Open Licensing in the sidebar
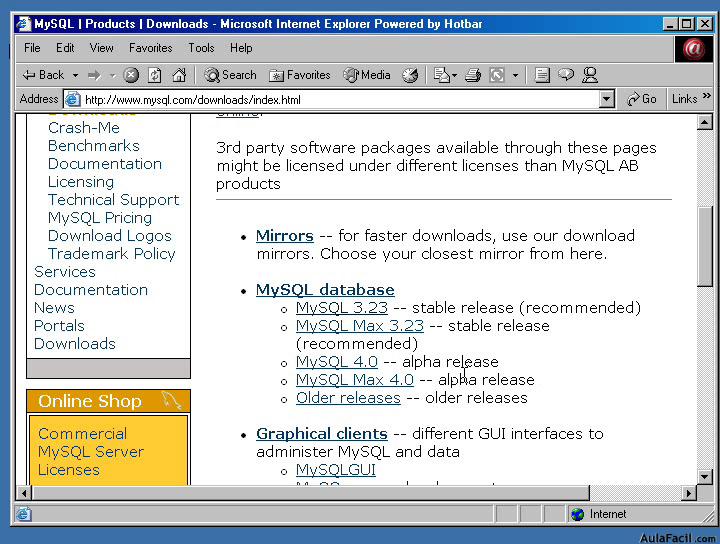The width and height of the screenshot is (720, 544). [81, 182]
